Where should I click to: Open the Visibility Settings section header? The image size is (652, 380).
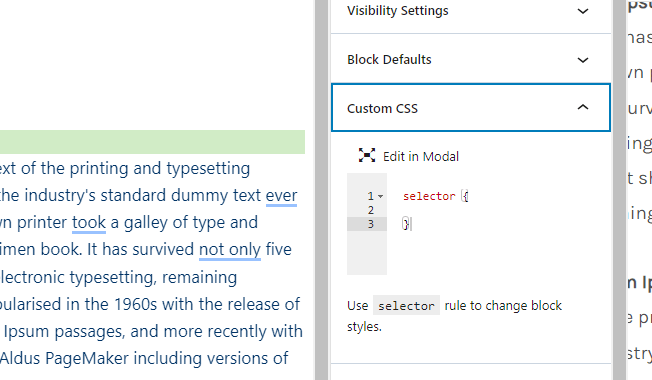pyautogui.click(x=471, y=12)
